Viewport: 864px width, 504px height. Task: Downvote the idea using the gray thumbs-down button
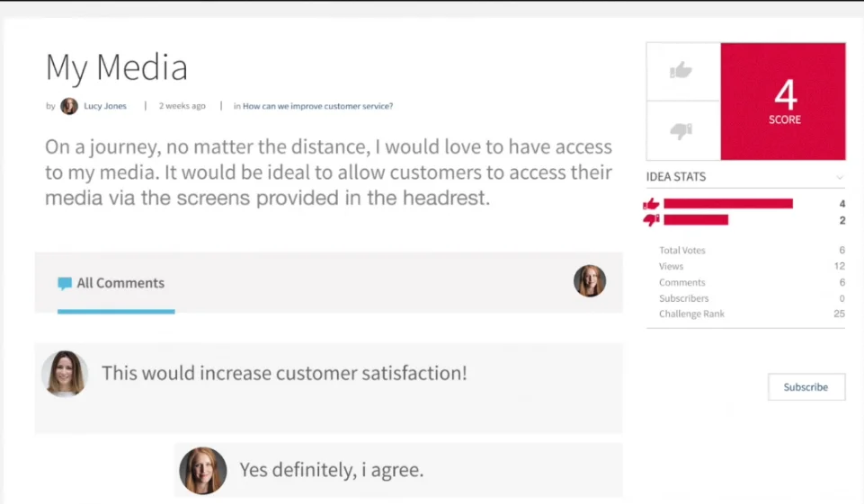682,131
